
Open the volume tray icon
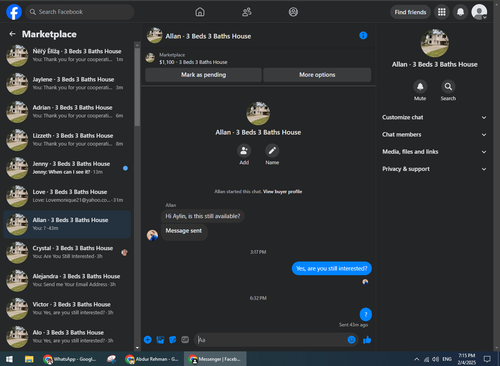(x=435, y=359)
